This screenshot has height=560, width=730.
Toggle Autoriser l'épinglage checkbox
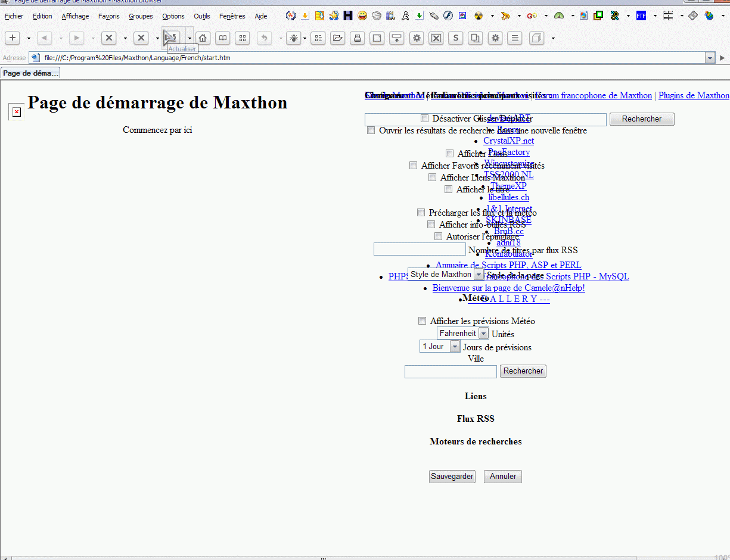click(x=439, y=236)
